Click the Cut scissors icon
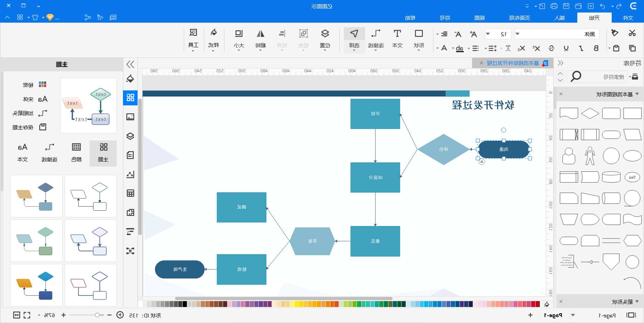Screen dimensions: 644x323 (632, 33)
